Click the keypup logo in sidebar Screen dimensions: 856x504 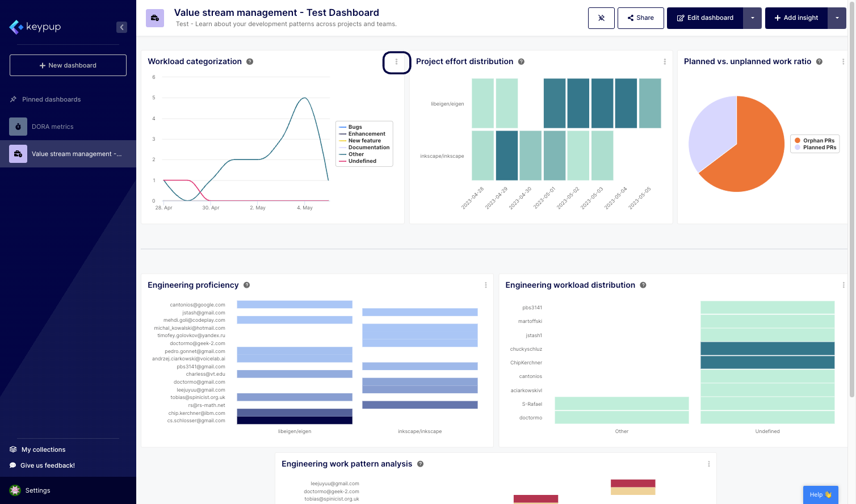(35, 27)
